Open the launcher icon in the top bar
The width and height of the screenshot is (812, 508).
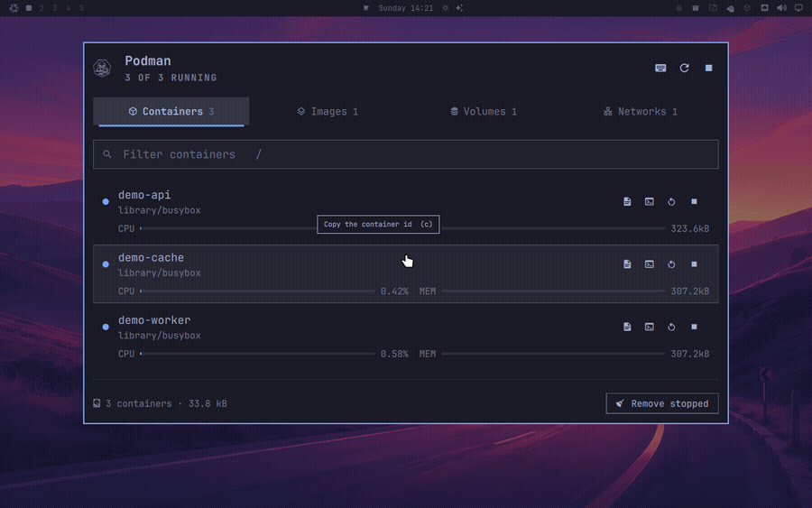pyautogui.click(x=14, y=8)
